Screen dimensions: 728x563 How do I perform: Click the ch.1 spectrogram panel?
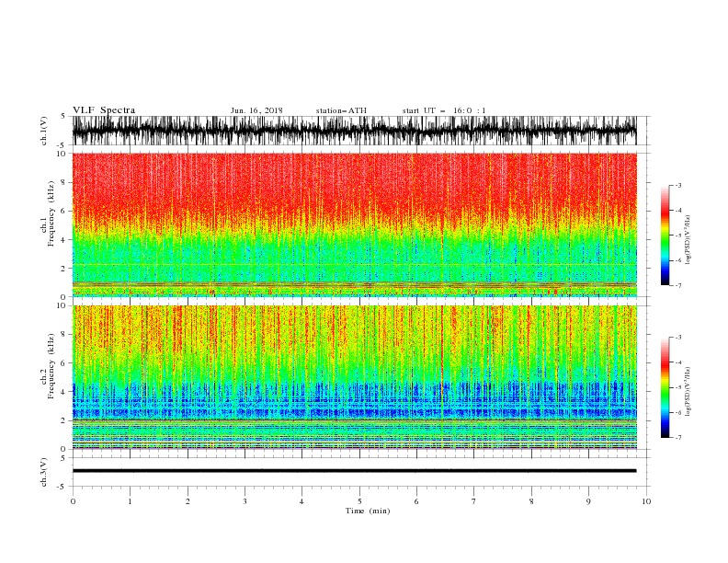click(x=354, y=224)
